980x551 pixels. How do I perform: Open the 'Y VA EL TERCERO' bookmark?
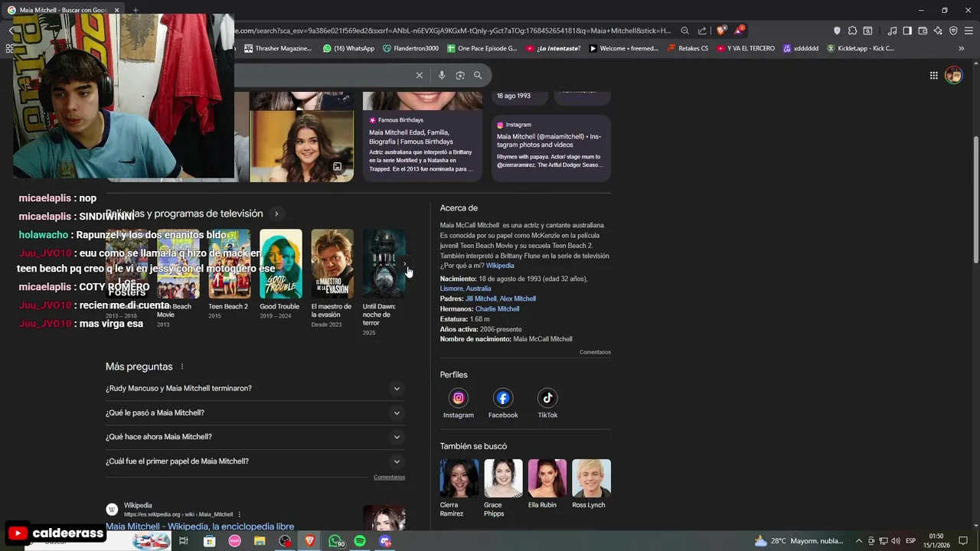point(746,48)
